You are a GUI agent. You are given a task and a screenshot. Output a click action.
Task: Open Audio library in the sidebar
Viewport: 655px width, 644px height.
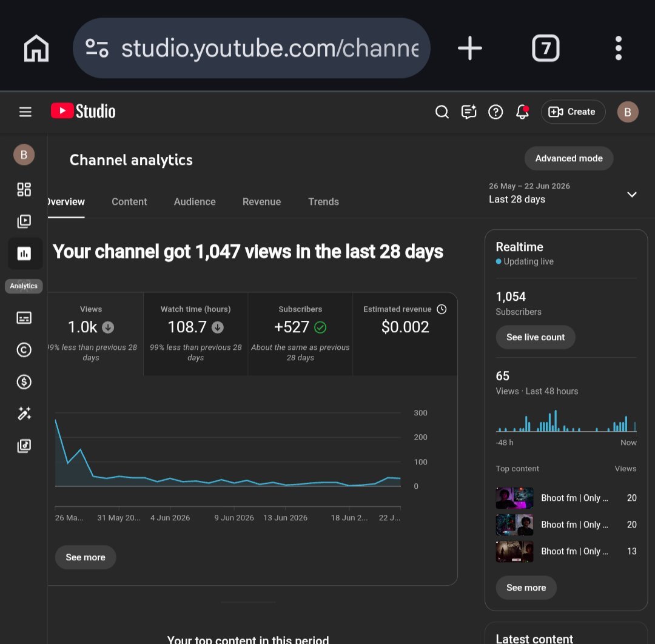24,446
